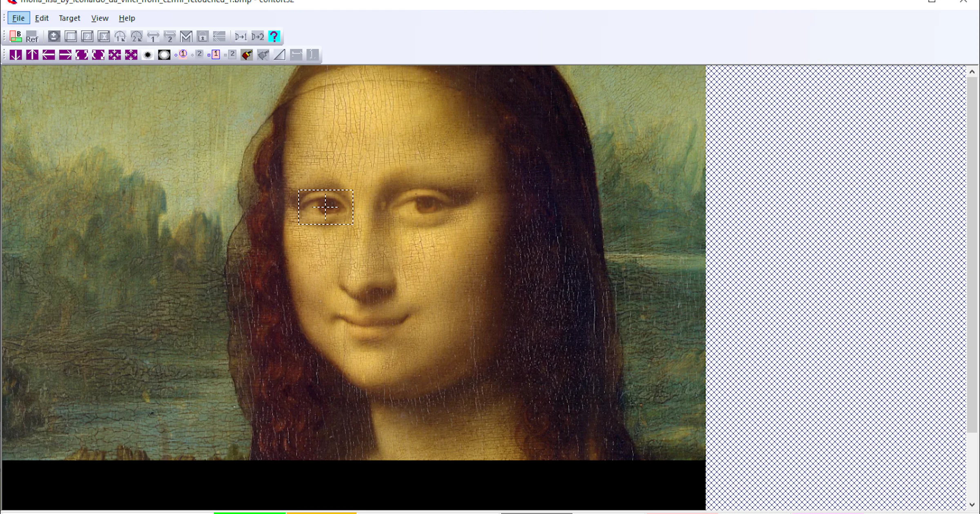Image resolution: width=980 pixels, height=514 pixels.
Task: Click the greyed vertical line icon
Action: tap(313, 55)
